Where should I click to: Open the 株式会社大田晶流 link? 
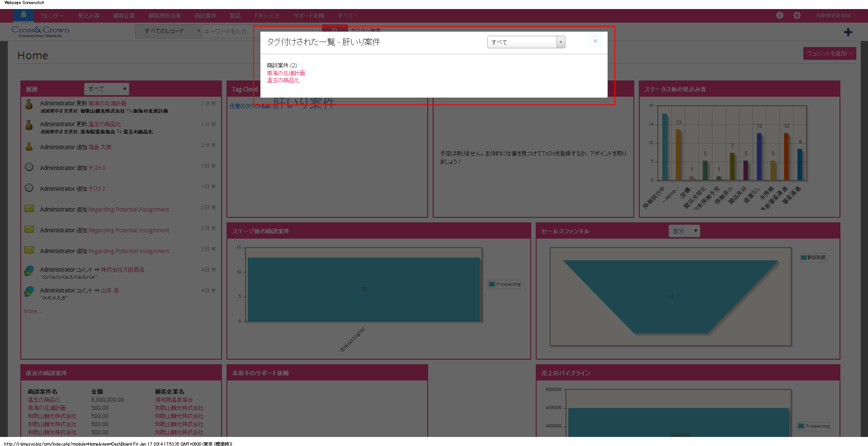pyautogui.click(x=123, y=270)
